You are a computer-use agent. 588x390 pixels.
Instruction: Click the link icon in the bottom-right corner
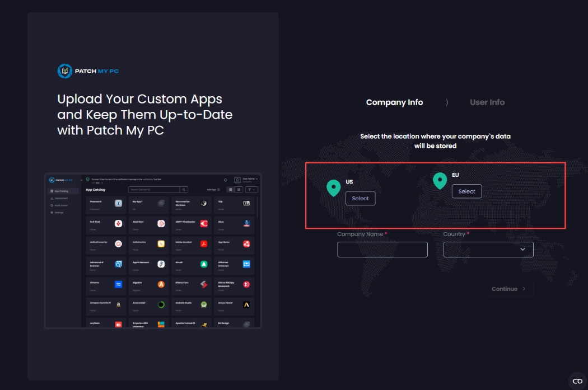coord(577,380)
